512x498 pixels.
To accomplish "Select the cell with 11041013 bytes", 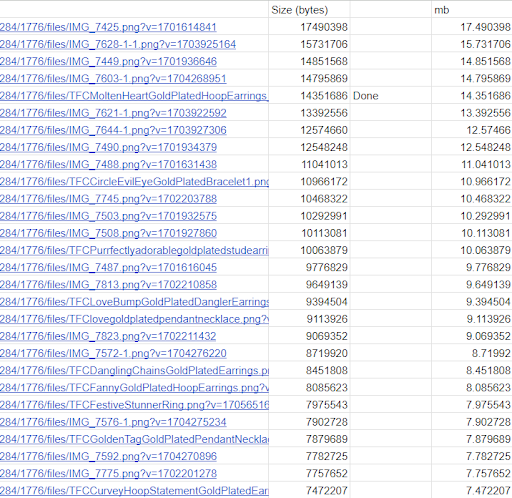I will (309, 164).
